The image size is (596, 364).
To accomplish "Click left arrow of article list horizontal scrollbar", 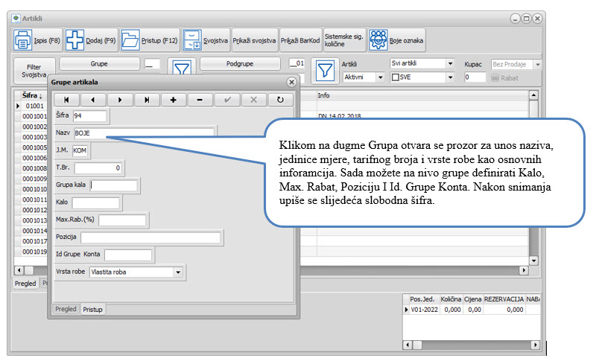I will [x=19, y=270].
